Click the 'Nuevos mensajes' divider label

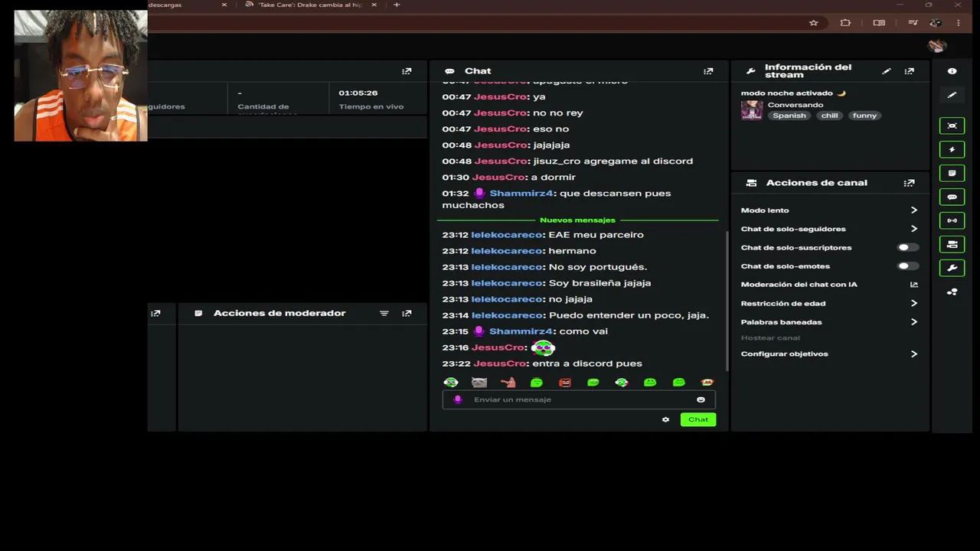coord(577,220)
